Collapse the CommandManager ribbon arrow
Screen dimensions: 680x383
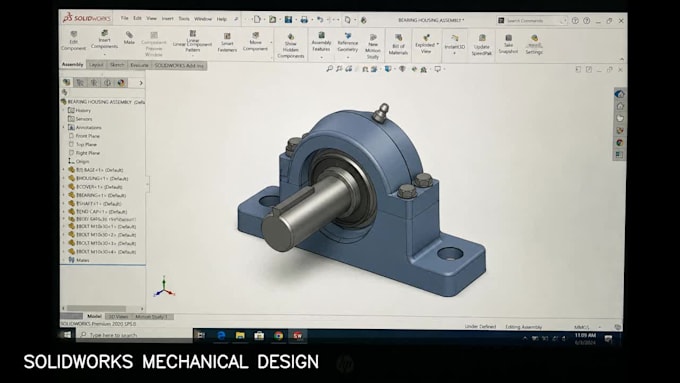621,59
